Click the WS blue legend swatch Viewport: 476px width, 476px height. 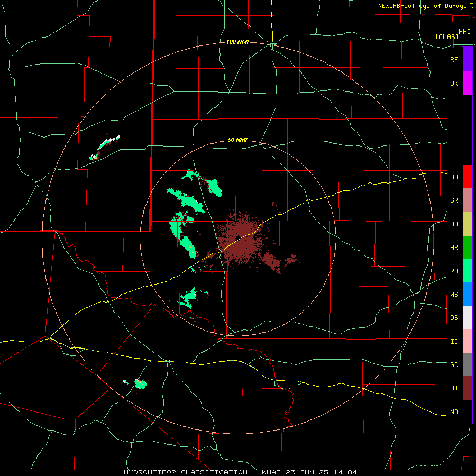tap(467, 294)
